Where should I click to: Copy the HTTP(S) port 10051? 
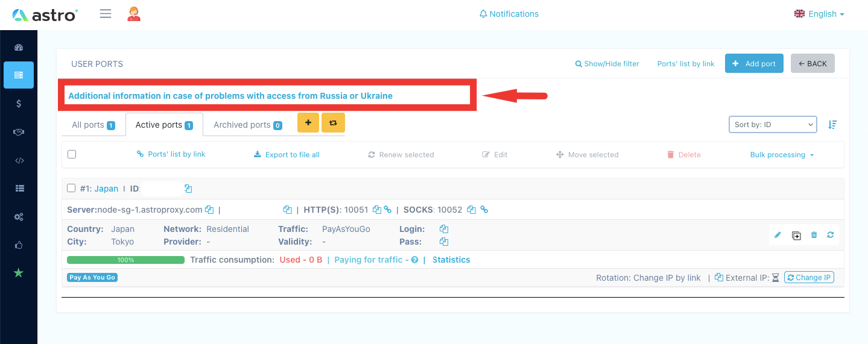[376, 210]
